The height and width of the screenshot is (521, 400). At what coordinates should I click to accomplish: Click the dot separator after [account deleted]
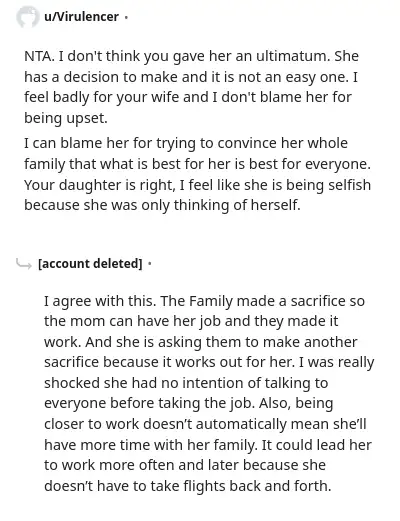149,264
